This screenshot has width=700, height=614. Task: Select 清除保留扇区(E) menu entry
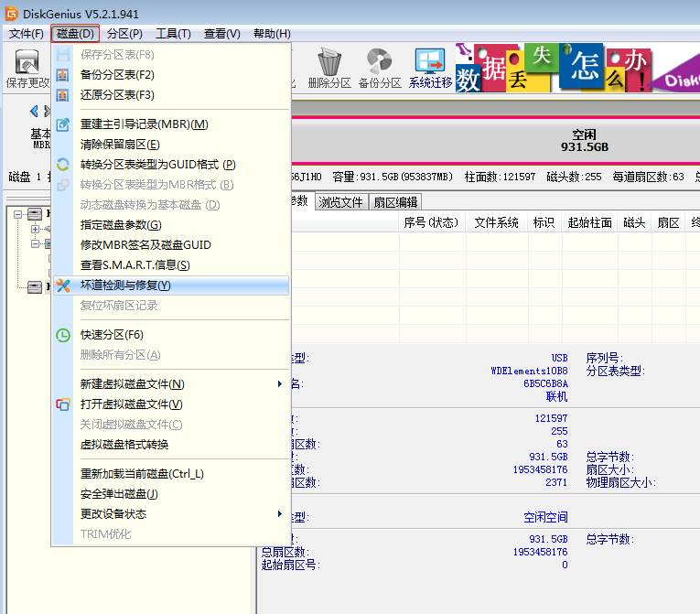(x=171, y=145)
